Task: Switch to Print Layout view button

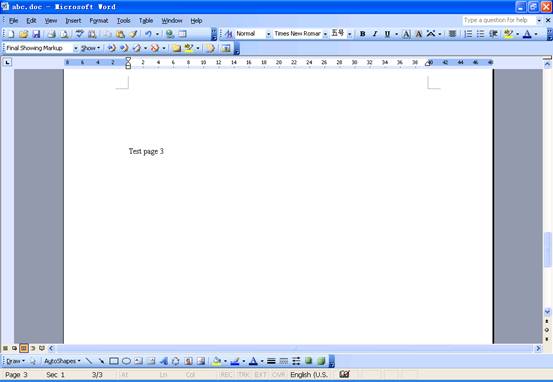Action: tap(24, 348)
